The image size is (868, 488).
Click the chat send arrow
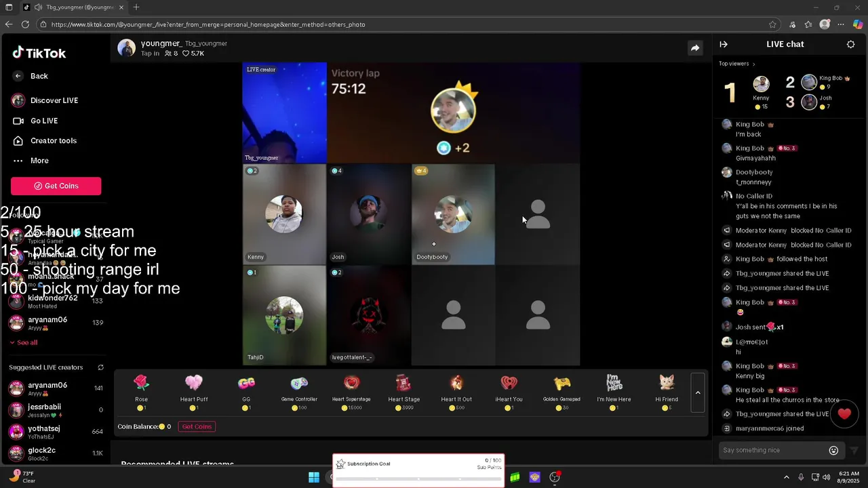click(854, 450)
